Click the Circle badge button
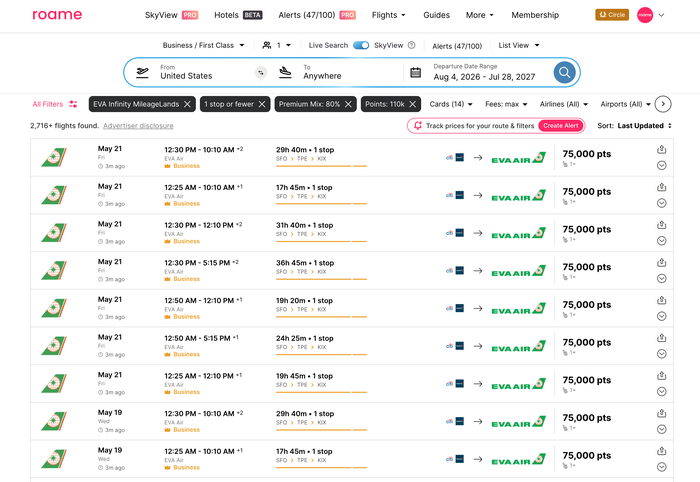This screenshot has width=700, height=482. click(x=612, y=15)
